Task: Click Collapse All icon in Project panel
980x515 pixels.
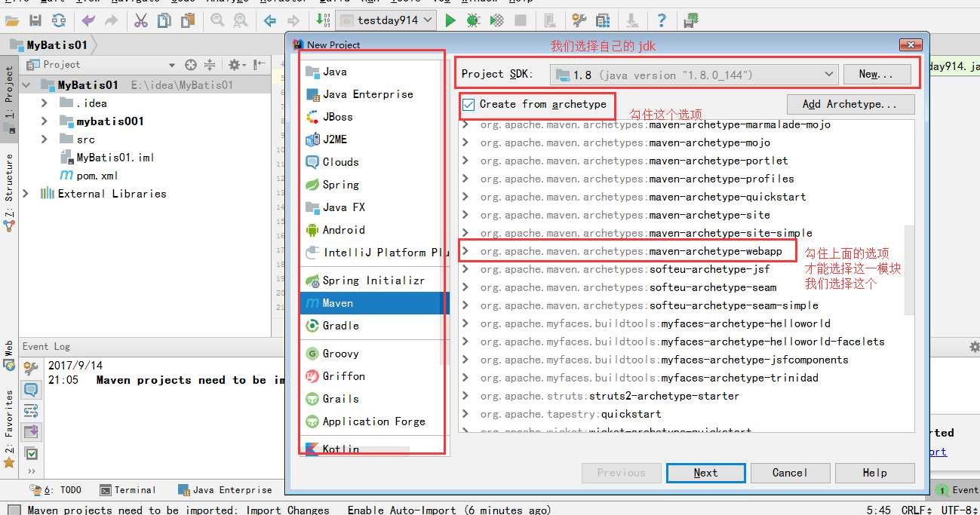Action: (210, 65)
